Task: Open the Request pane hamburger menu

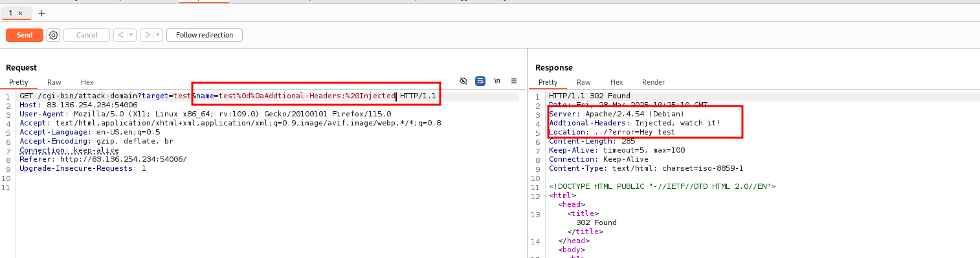Action: pyautogui.click(x=514, y=81)
